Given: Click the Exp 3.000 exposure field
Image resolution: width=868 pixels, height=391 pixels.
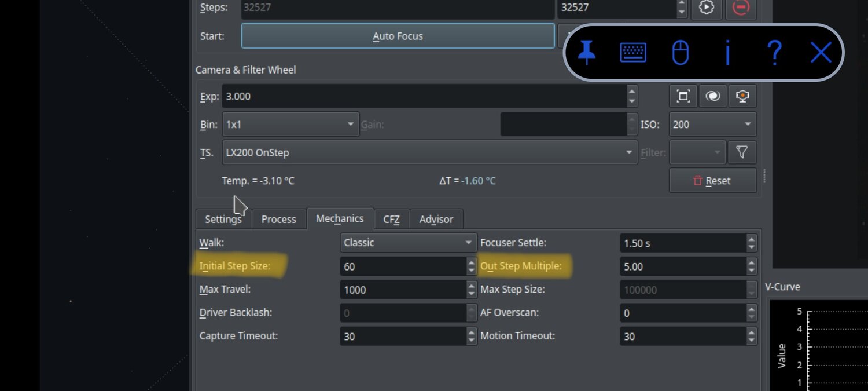Looking at the screenshot, I should [x=424, y=96].
